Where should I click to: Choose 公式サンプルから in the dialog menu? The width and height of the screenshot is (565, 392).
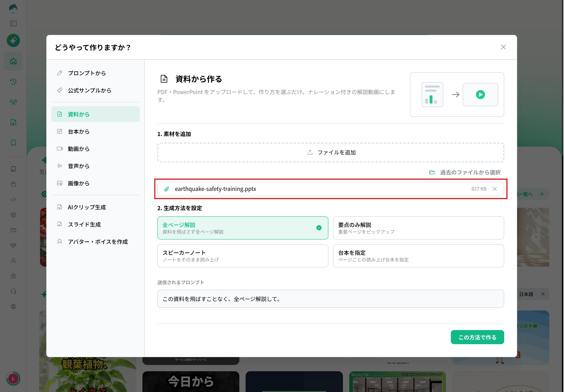[x=95, y=90]
